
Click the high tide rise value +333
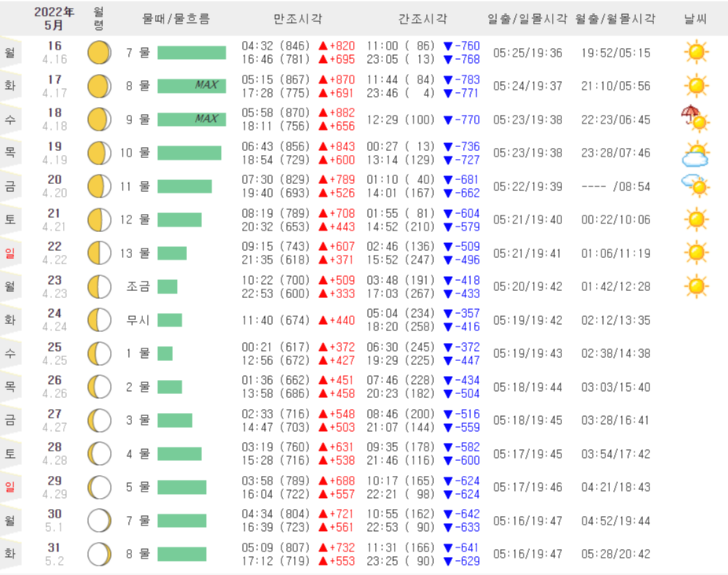[x=337, y=293]
